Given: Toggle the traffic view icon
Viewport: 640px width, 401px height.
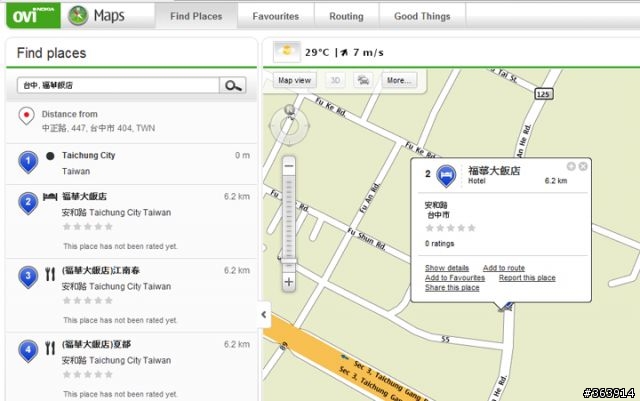Looking at the screenshot, I should tap(363, 80).
